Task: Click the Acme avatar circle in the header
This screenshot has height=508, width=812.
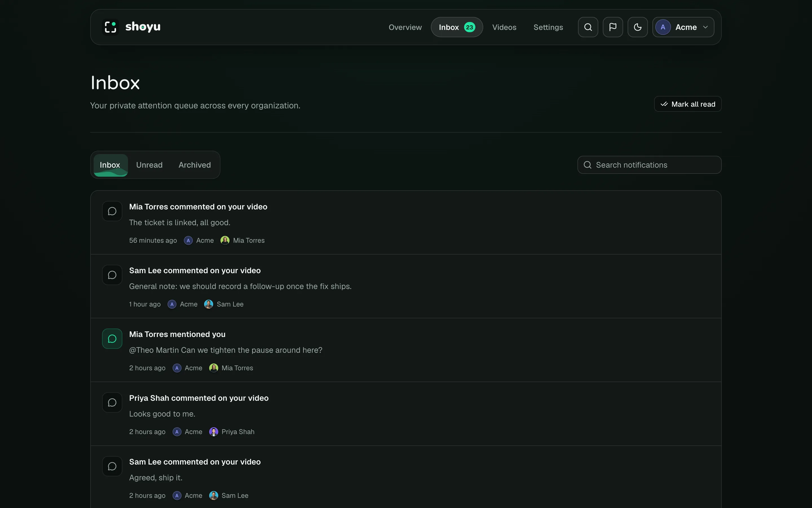Action: pos(663,27)
